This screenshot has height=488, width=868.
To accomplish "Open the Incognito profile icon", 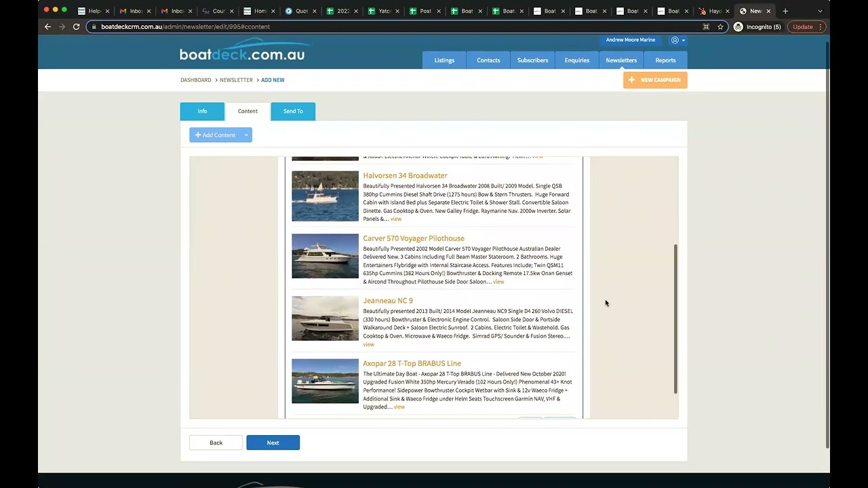I will 738,26.
